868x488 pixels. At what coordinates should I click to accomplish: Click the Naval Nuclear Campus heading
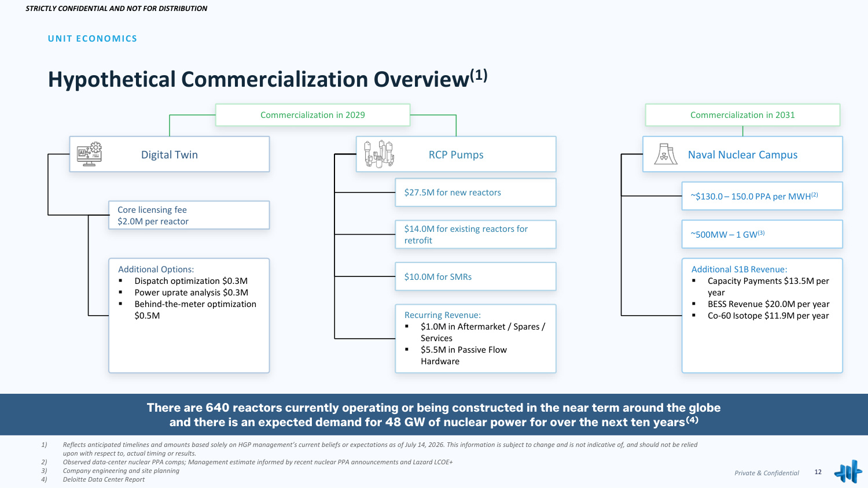742,154
